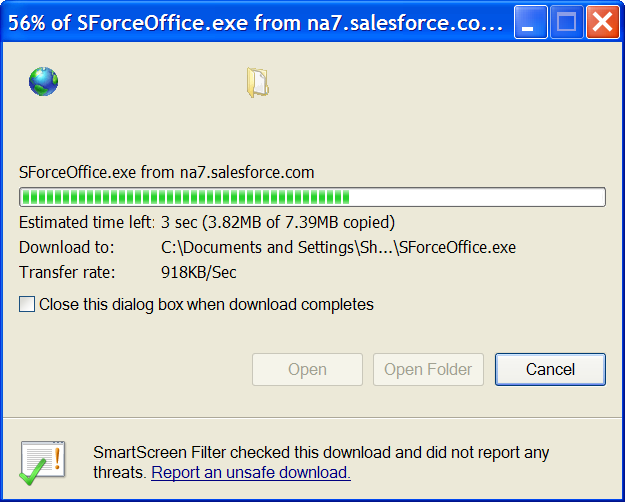This screenshot has width=625, height=502.
Task: Click the green filled part of progress bar
Action: 186,197
